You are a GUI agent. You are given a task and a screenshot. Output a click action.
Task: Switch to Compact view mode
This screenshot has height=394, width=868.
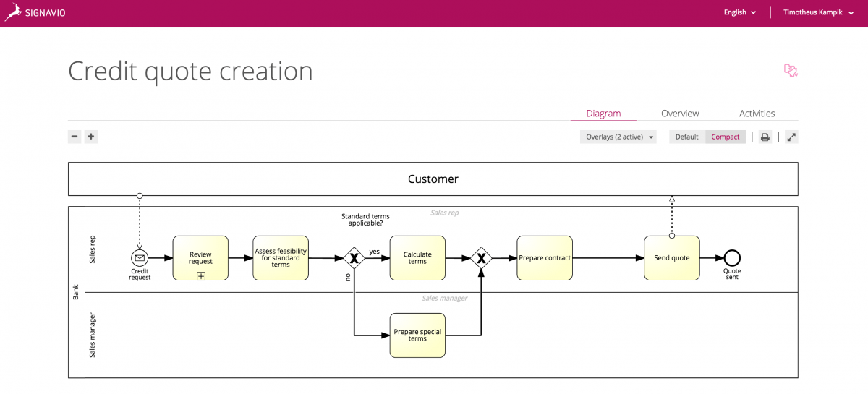tap(726, 137)
